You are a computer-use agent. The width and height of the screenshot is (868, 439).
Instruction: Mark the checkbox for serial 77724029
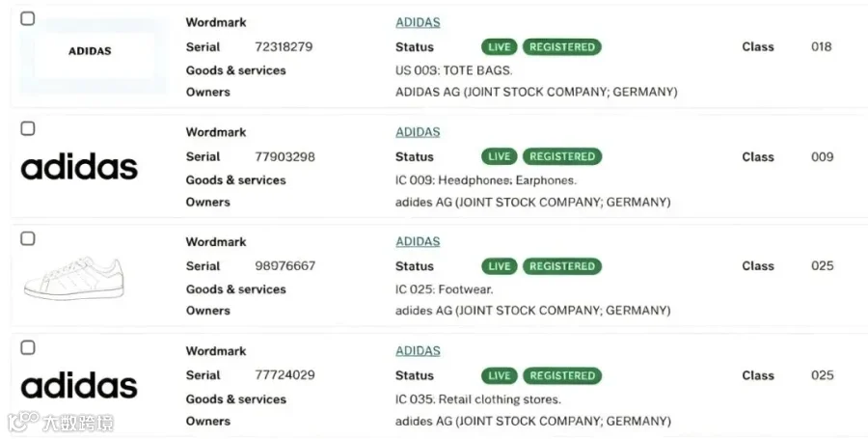pos(28,347)
